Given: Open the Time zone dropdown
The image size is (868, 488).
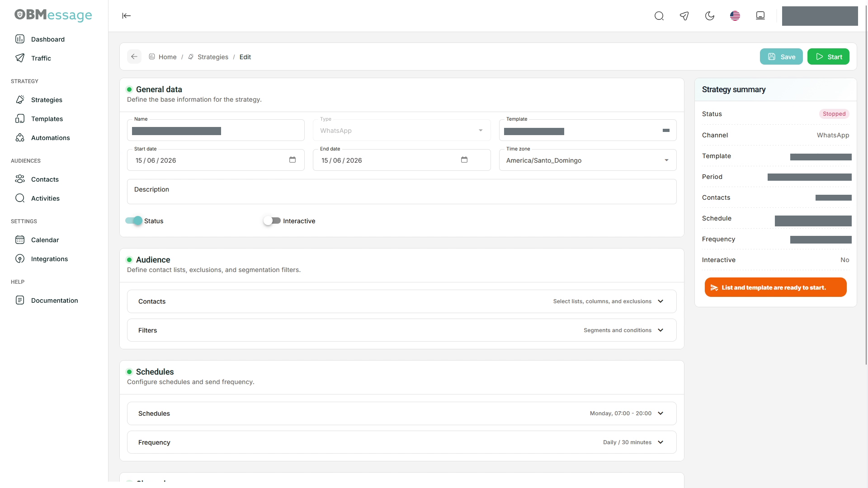Looking at the screenshot, I should [588, 160].
